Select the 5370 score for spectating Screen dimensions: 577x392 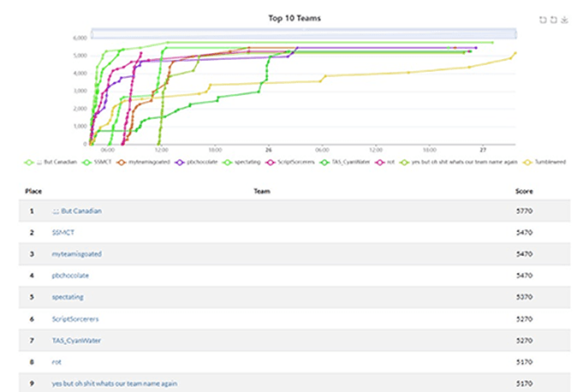(524, 297)
